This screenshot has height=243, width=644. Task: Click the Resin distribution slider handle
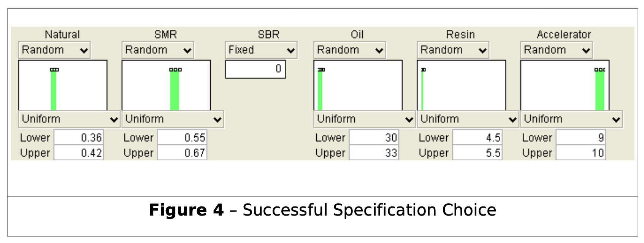pos(423,70)
